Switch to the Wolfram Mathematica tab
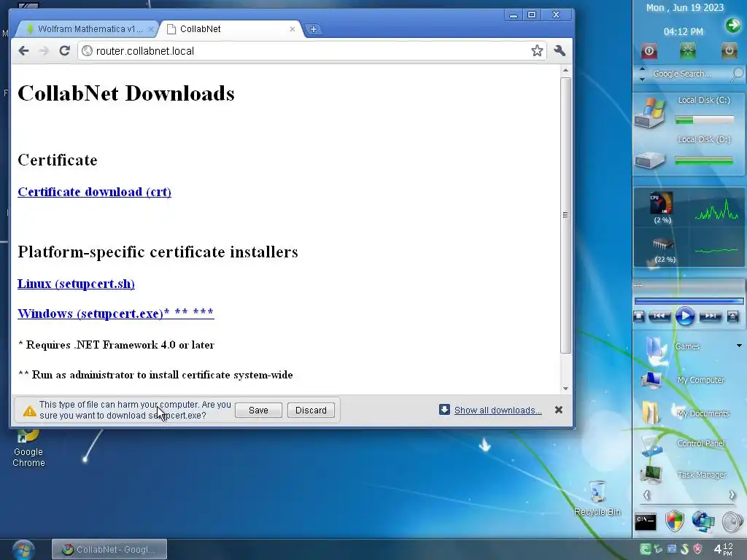 click(87, 29)
